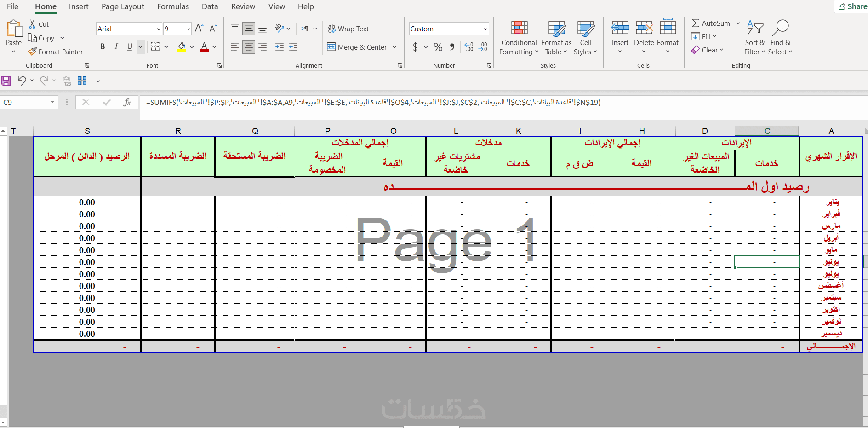Toggle Wrap Text on the cell
Screen dimensions: 868x428
click(x=348, y=29)
